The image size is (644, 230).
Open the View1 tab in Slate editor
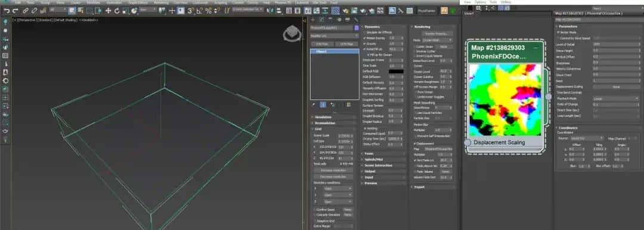(x=469, y=13)
